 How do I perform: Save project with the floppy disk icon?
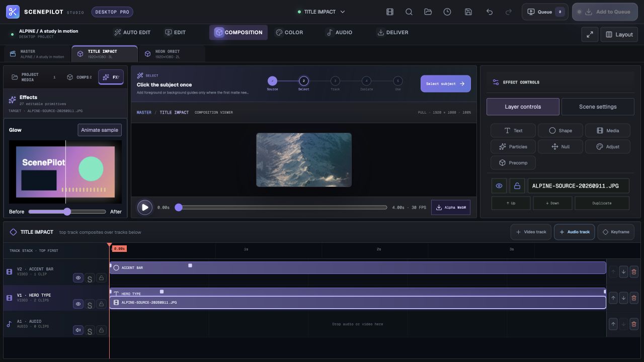[x=468, y=12]
